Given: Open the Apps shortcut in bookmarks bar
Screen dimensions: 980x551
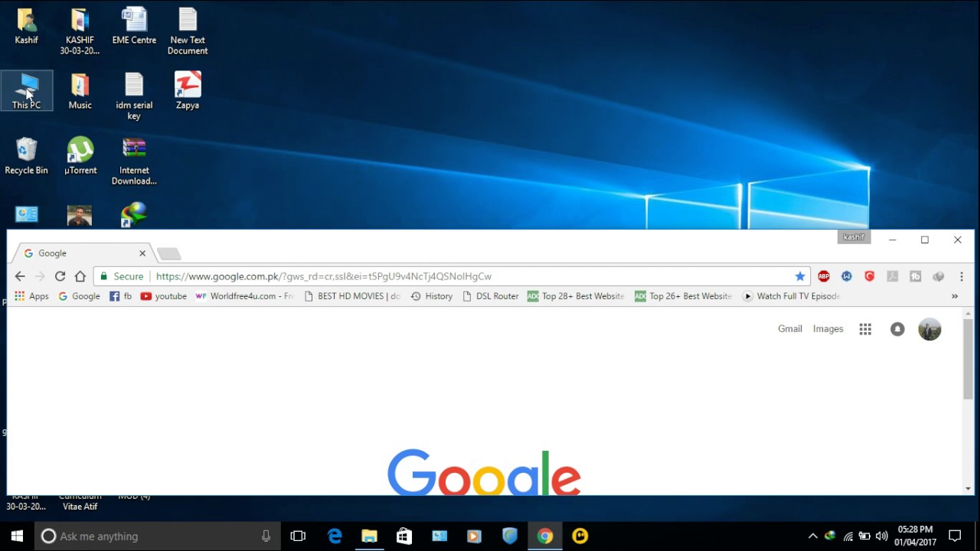Looking at the screenshot, I should (31, 296).
